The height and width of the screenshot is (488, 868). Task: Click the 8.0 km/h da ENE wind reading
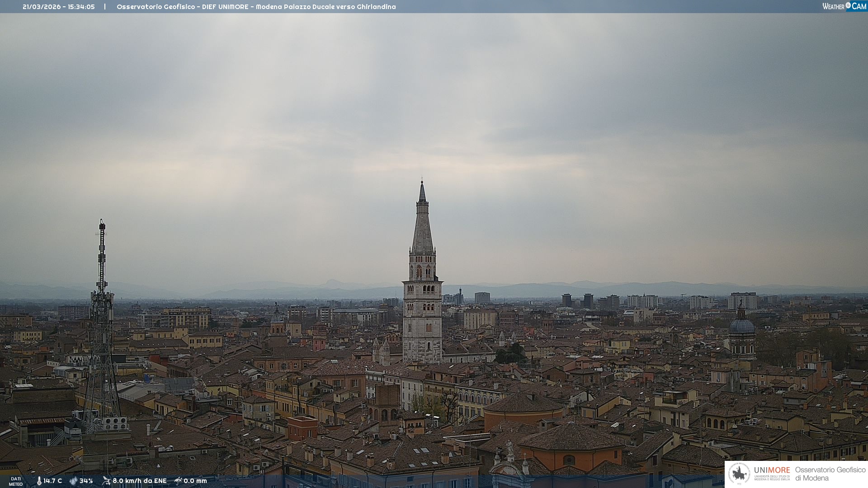tap(140, 481)
